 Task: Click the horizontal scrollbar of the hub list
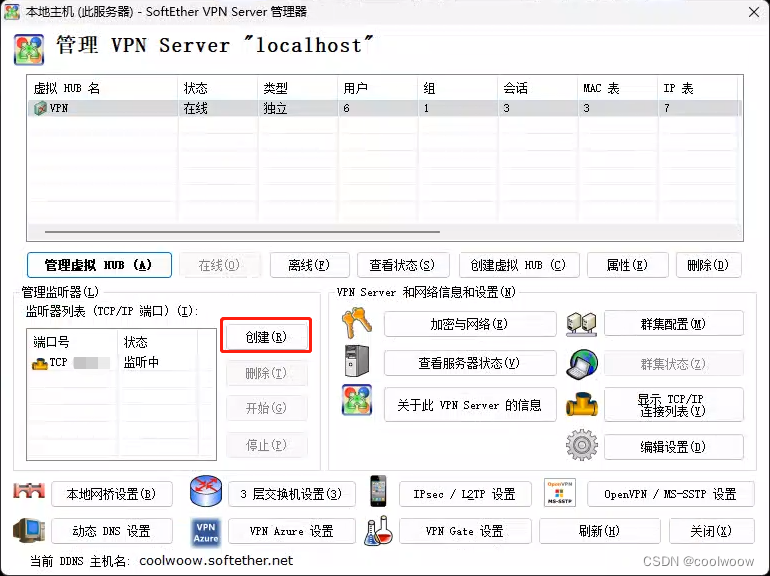pyautogui.click(x=243, y=231)
